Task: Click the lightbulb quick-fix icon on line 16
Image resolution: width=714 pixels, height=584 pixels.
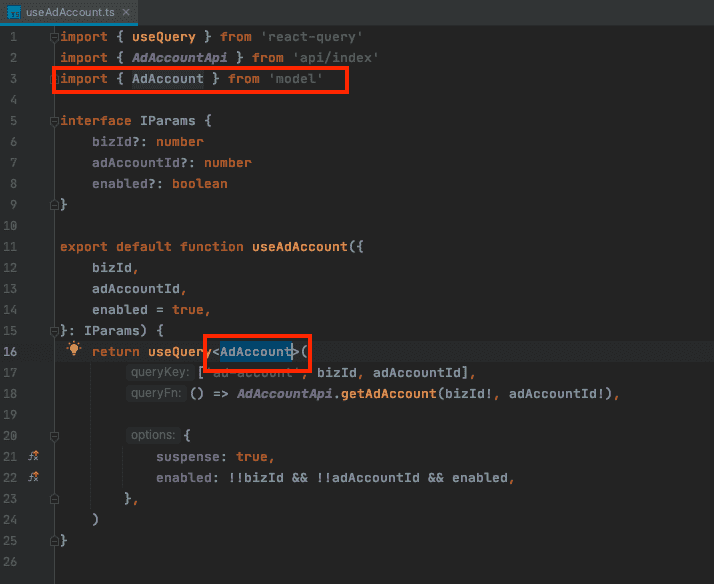Action: click(x=73, y=350)
